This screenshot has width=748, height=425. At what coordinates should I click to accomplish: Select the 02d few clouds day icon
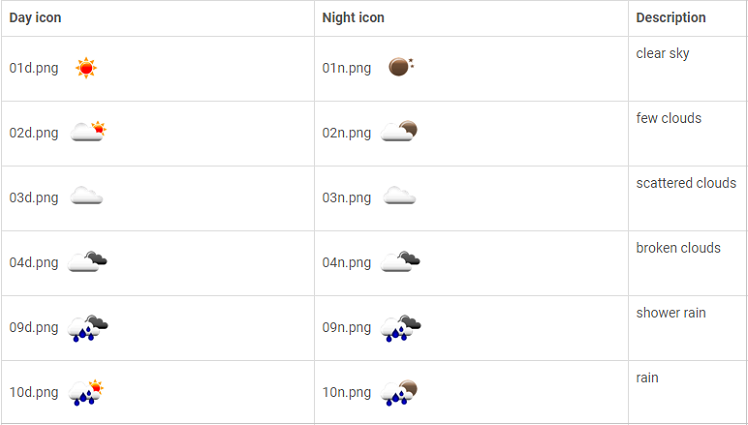coord(88,131)
